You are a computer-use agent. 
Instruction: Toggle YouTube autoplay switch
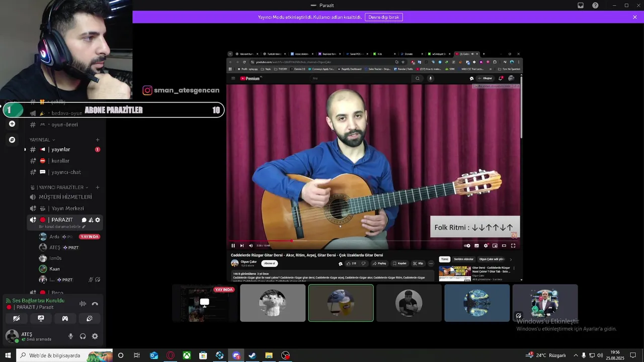tap(467, 245)
